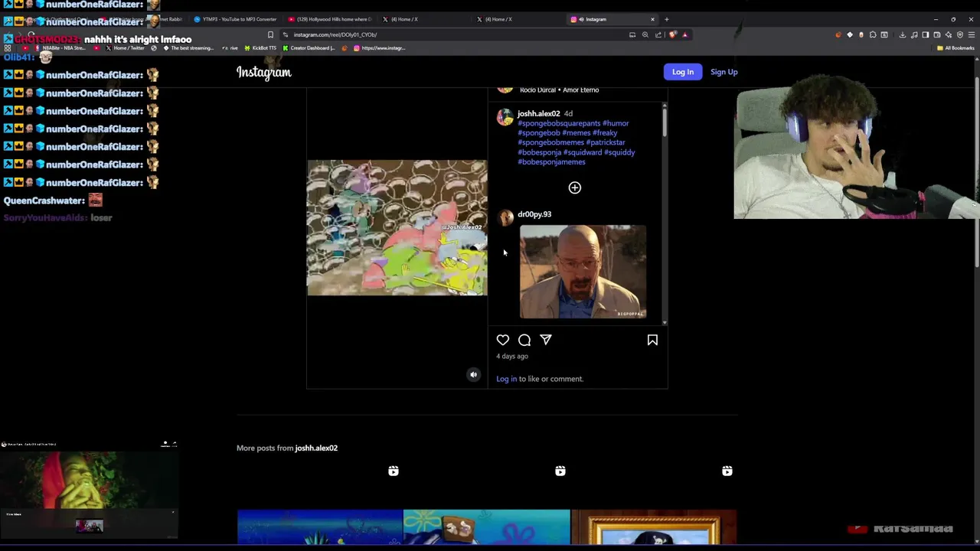The image size is (980, 551).
Task: Open comments with the speech bubble icon
Action: pos(524,340)
